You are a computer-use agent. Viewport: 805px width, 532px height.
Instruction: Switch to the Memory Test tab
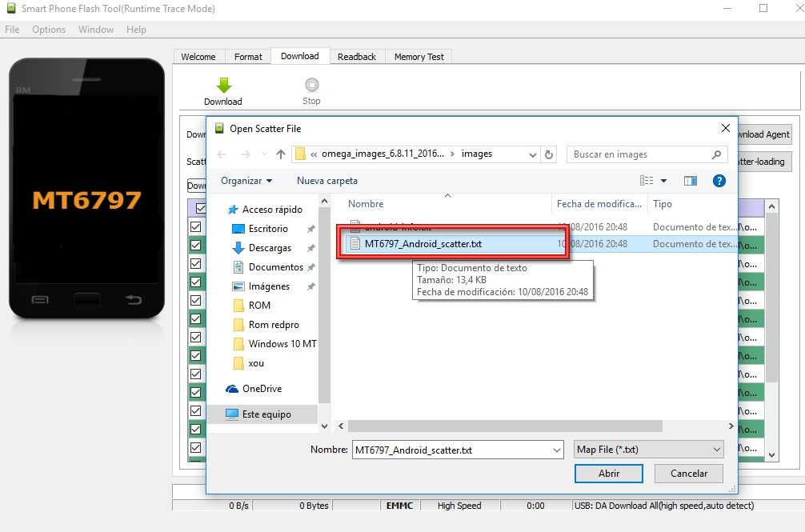419,57
